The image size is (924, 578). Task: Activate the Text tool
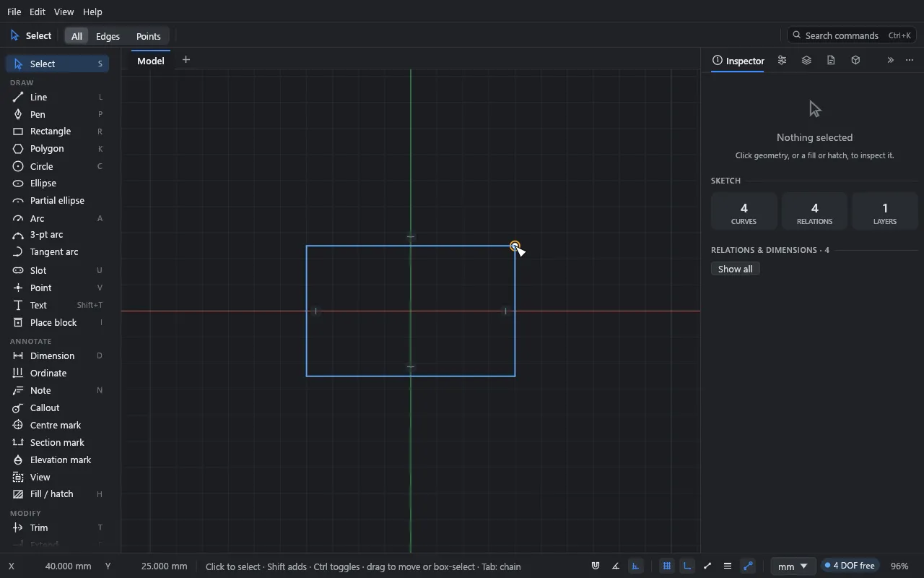(x=58, y=305)
